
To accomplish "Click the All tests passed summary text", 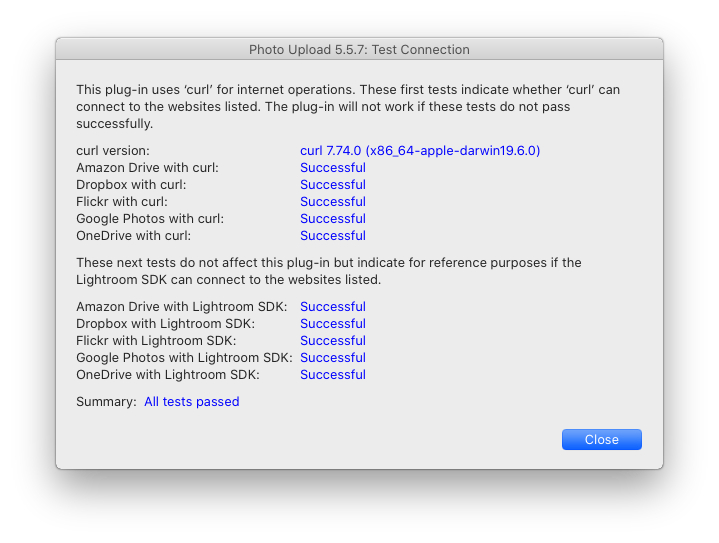I will point(192,402).
